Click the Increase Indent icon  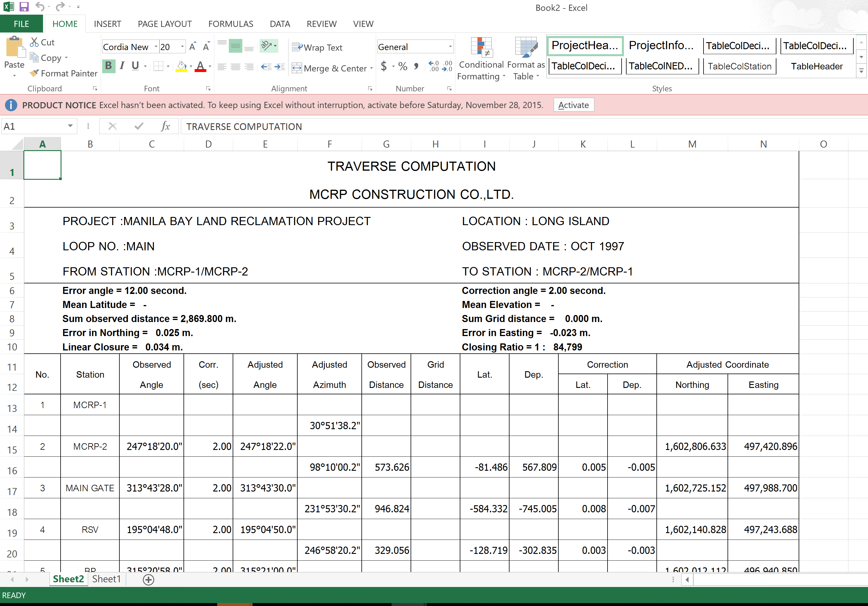click(280, 67)
